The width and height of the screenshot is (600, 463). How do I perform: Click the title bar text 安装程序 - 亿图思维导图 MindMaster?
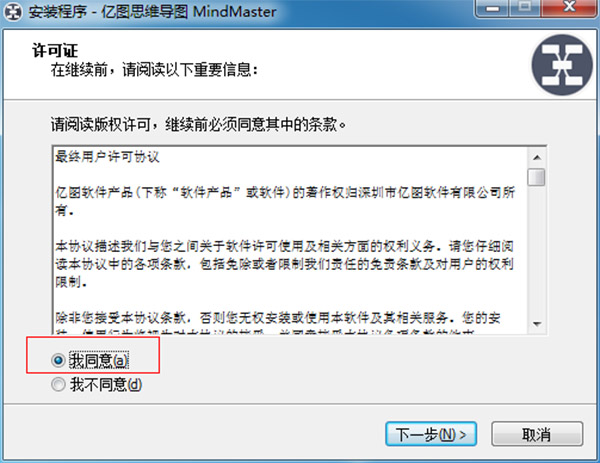(x=152, y=12)
